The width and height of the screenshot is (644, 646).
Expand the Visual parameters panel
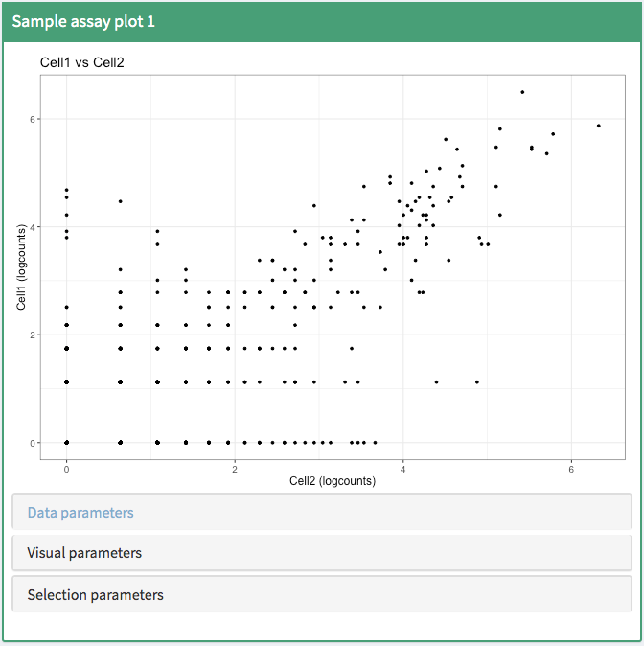click(x=84, y=553)
